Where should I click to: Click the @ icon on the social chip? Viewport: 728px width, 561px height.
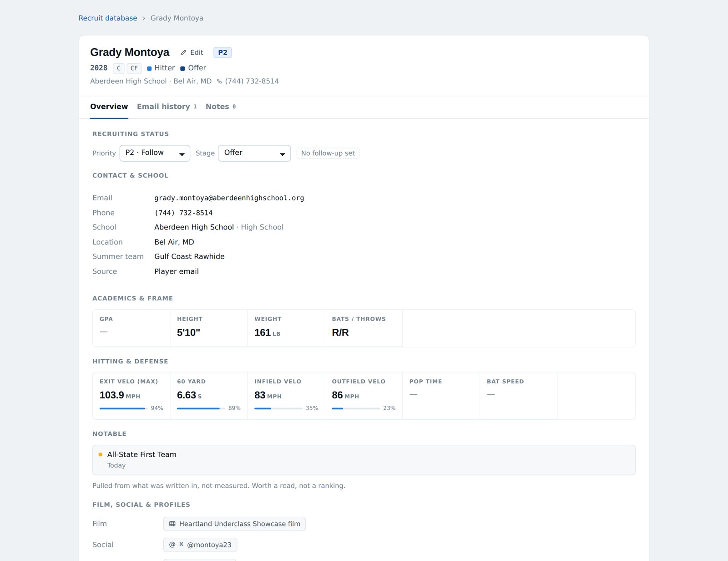pyautogui.click(x=172, y=545)
